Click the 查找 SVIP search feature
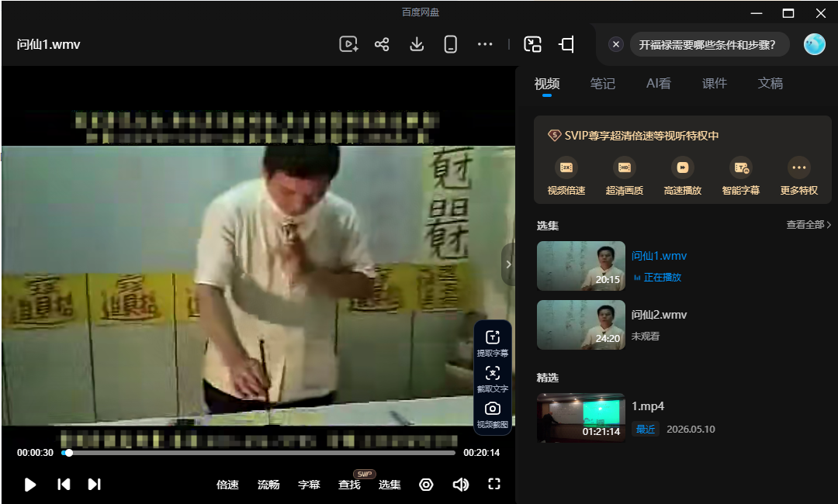 pyautogui.click(x=349, y=485)
